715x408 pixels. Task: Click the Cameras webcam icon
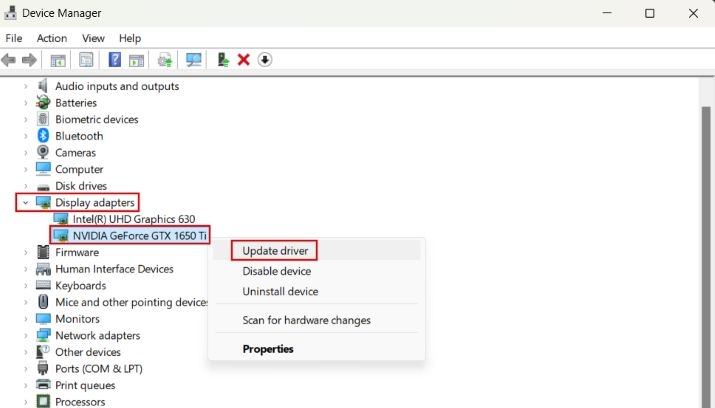tap(43, 152)
